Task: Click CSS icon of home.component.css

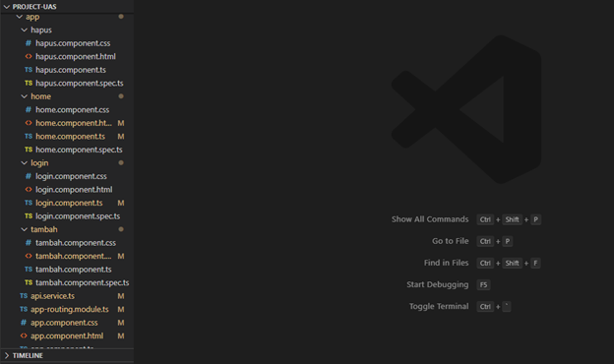Action: tap(29, 109)
